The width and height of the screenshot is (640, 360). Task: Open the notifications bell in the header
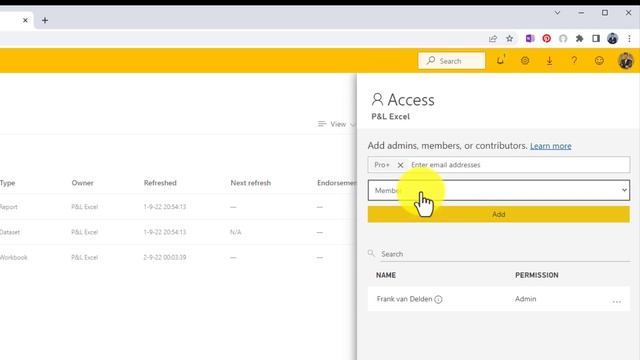point(500,60)
